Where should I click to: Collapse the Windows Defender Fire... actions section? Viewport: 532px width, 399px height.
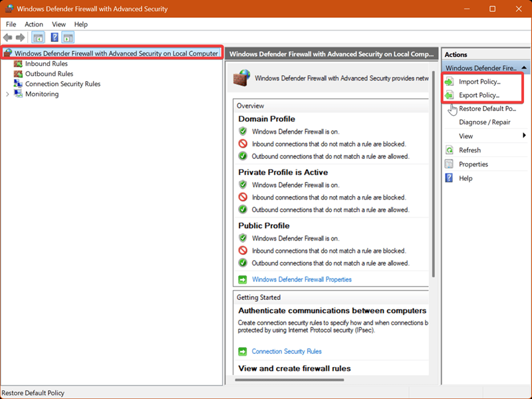[524, 68]
